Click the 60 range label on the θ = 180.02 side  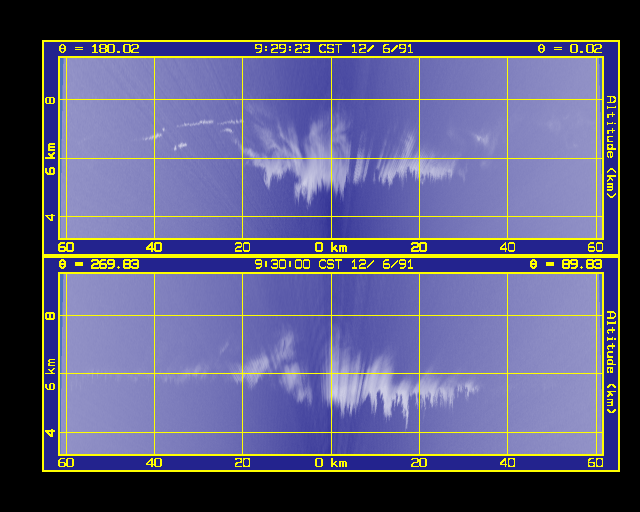pos(66,247)
